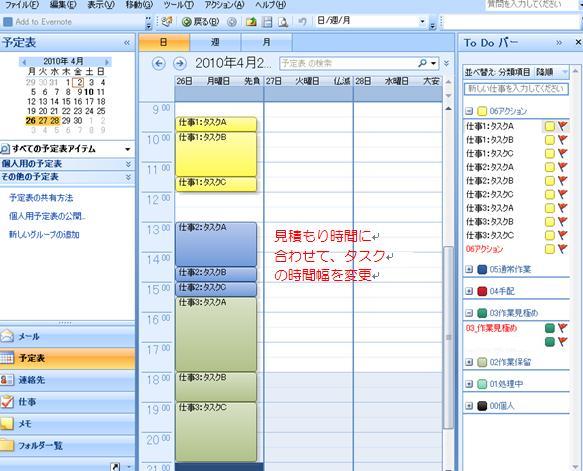Click the red flag for 03_作業見極め task
This screenshot has height=471, width=583.
tap(563, 328)
